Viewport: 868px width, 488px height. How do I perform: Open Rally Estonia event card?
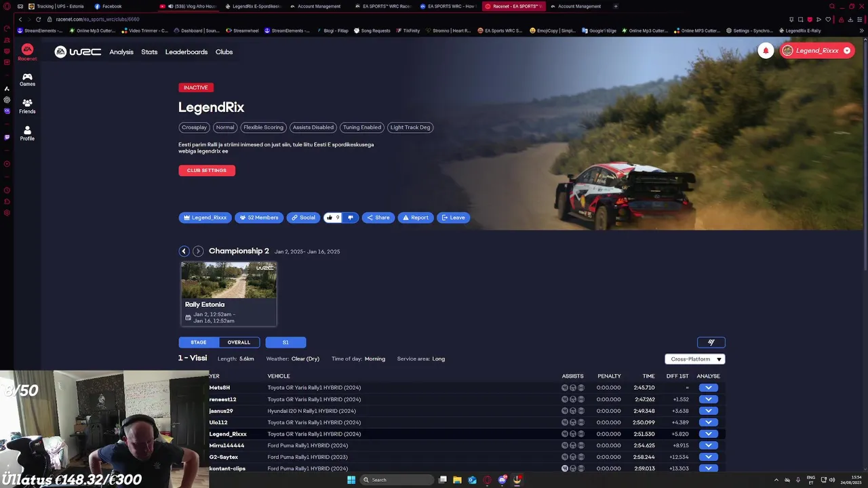click(229, 294)
